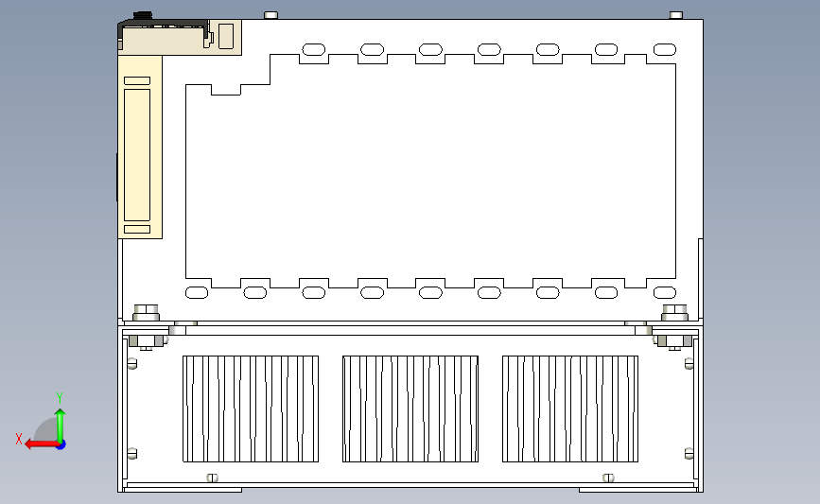This screenshot has height=504, width=820.
Task: Select the small rectangle on the yellow top-left block
Action: (226, 36)
